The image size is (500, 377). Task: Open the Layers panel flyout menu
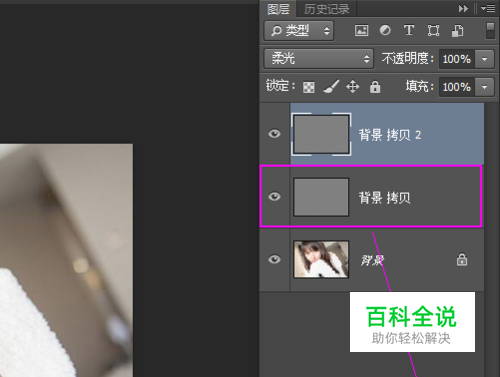[x=488, y=8]
